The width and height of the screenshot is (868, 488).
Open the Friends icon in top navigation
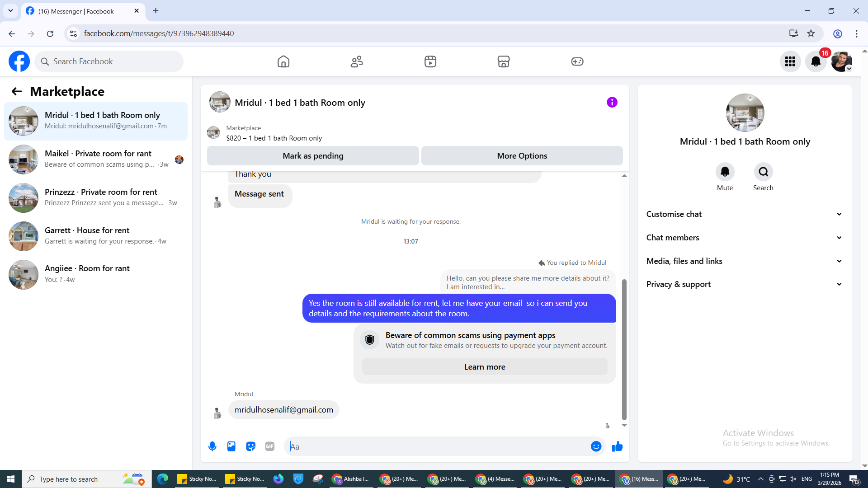[357, 61]
